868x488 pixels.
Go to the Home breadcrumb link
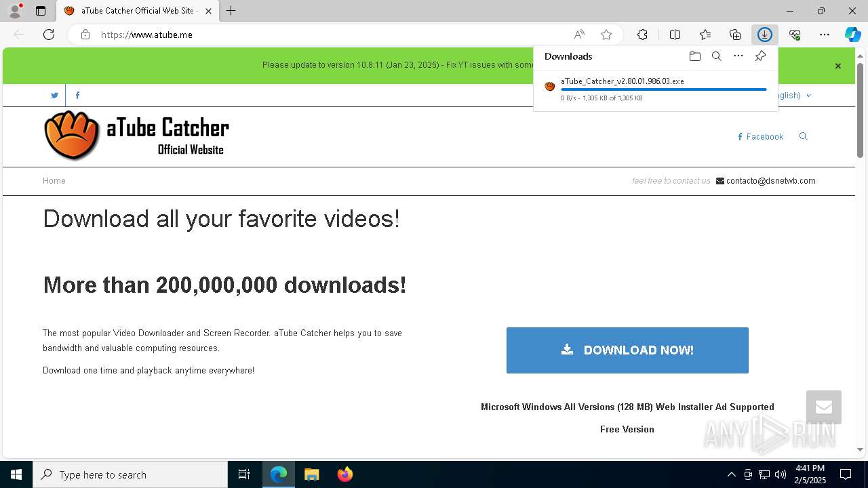tap(54, 181)
